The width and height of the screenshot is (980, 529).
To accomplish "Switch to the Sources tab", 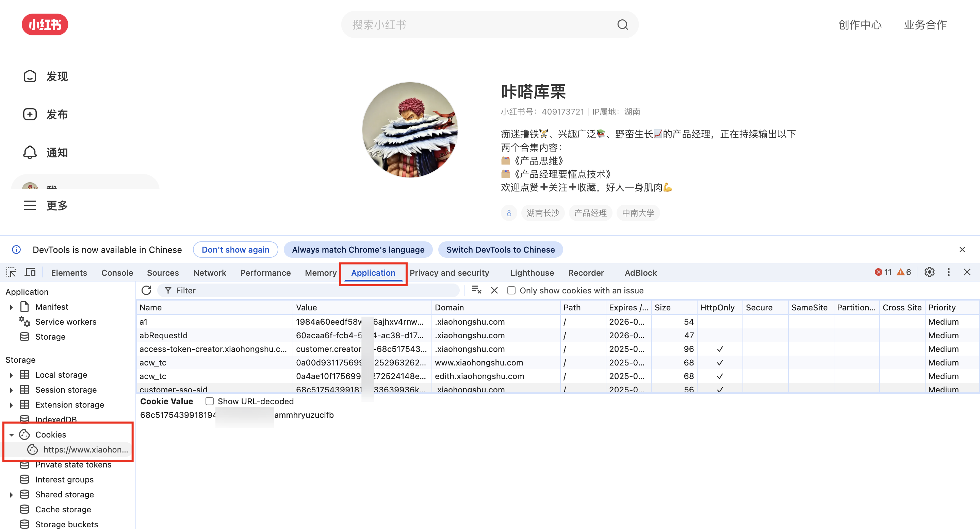I will point(163,272).
